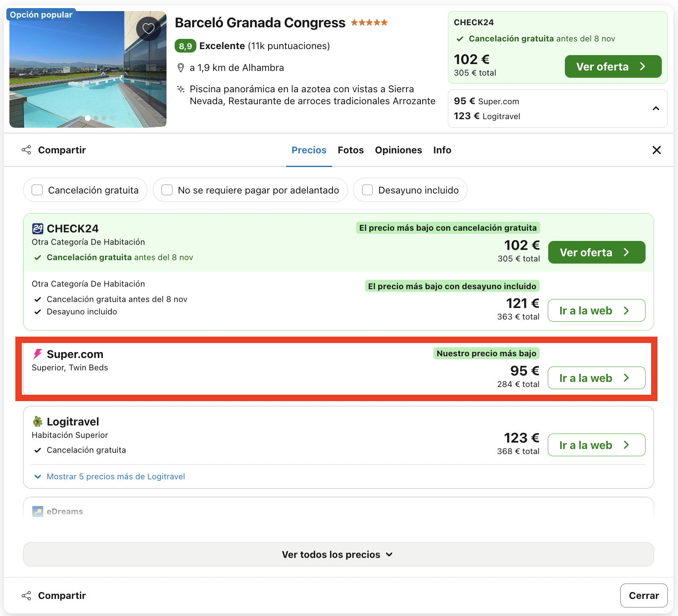Expand Ver todos los precios

pyautogui.click(x=339, y=554)
